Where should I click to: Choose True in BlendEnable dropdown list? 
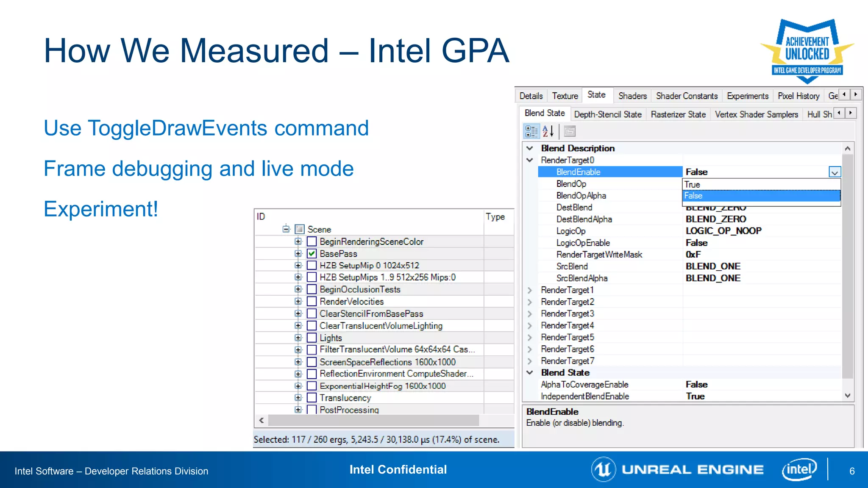pyautogui.click(x=761, y=185)
